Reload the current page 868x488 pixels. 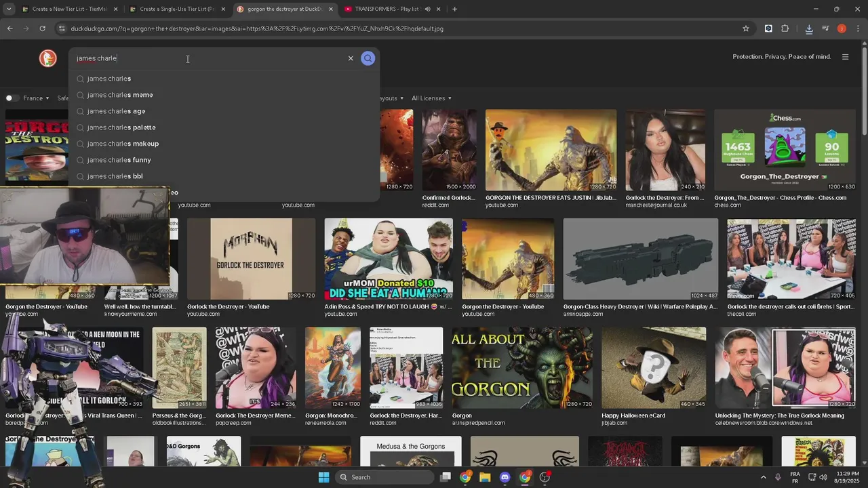point(42,28)
